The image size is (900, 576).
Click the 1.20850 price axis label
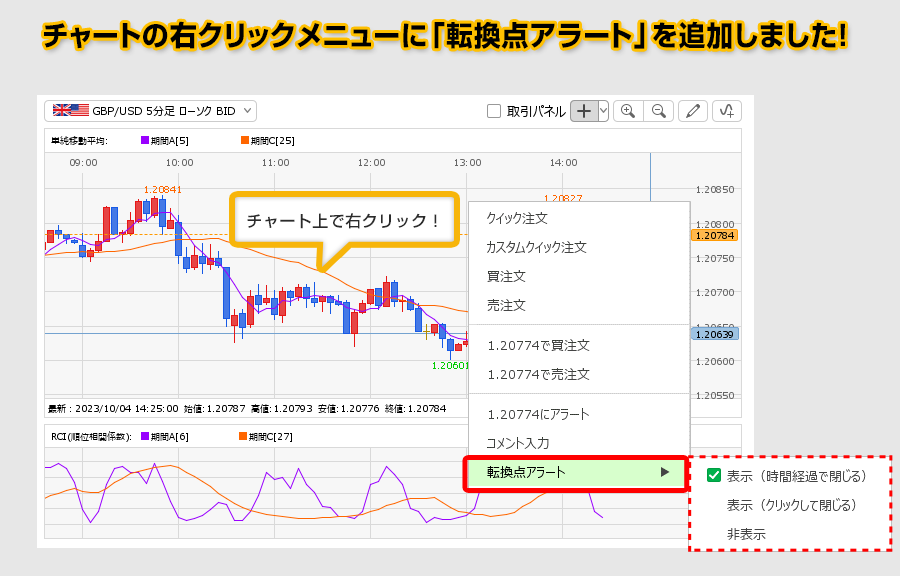[x=715, y=189]
